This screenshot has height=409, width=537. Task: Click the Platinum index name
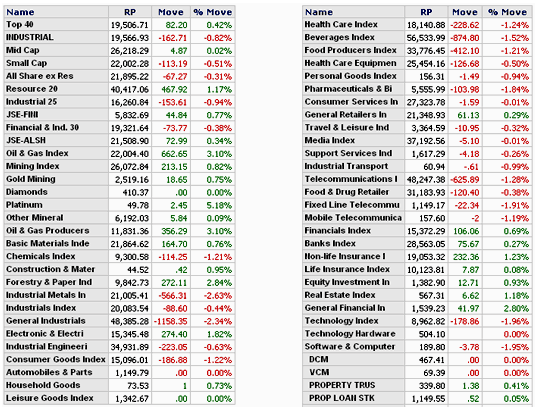[24, 205]
